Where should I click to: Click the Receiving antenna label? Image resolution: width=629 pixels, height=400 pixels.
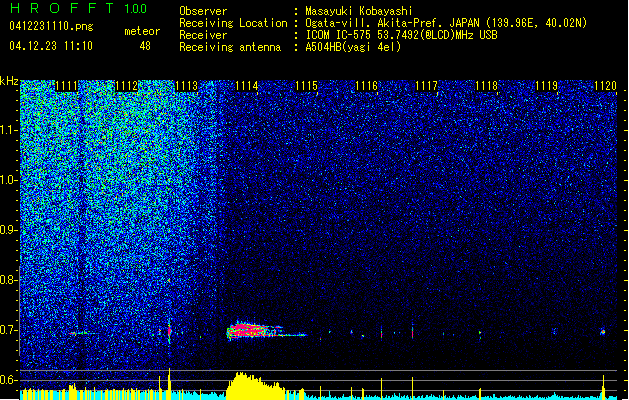(x=230, y=47)
